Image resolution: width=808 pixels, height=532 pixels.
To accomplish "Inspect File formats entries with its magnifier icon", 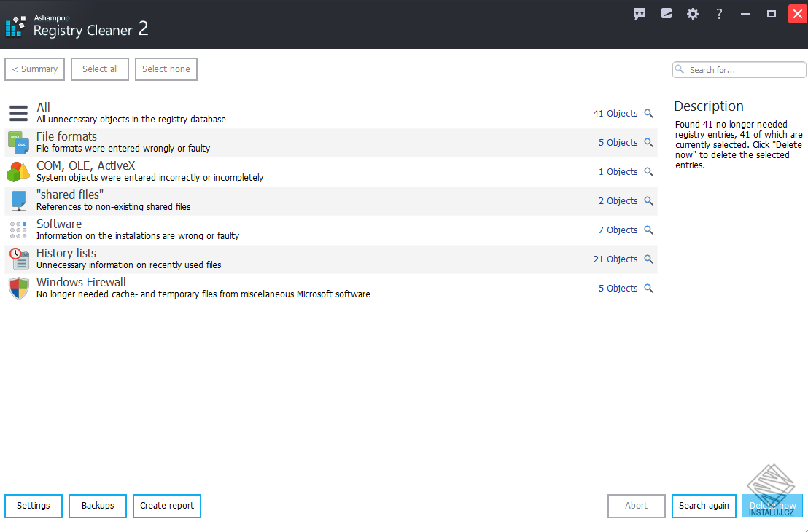I will click(648, 142).
